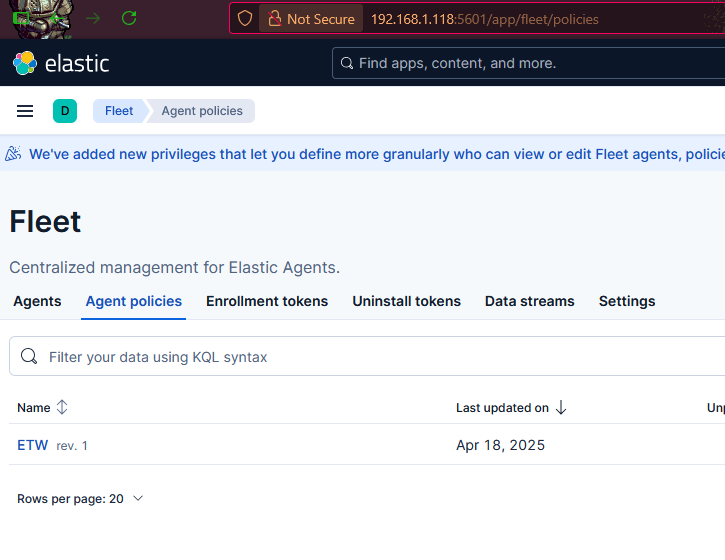Click the Elastic logo
The width and height of the screenshot is (725, 560).
(61, 63)
